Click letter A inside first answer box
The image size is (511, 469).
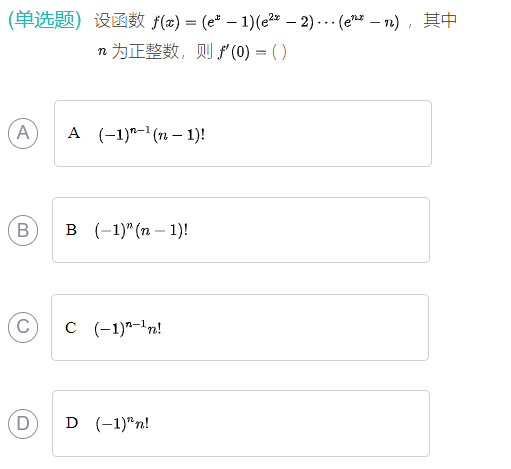[74, 133]
